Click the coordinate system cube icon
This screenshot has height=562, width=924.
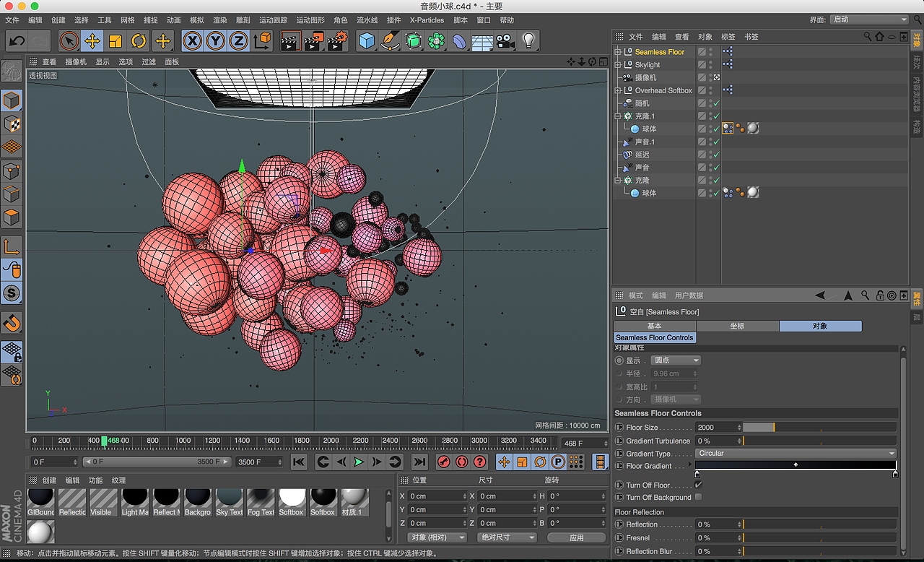[263, 41]
